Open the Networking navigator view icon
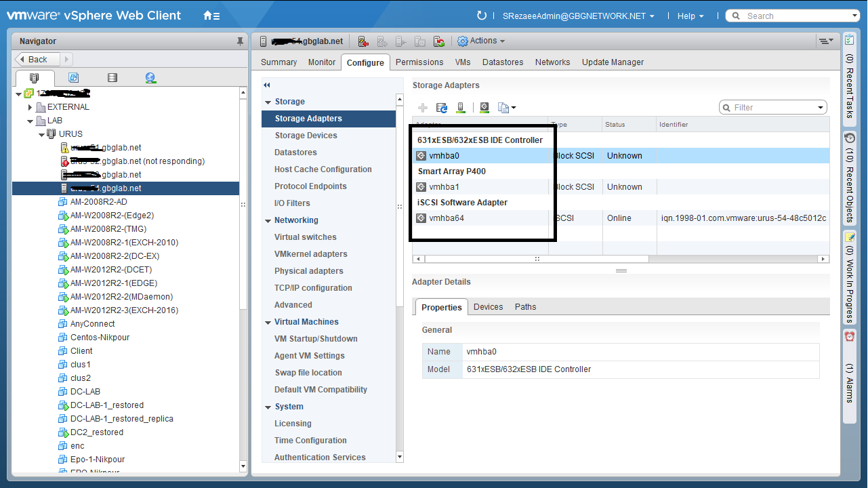 [150, 78]
